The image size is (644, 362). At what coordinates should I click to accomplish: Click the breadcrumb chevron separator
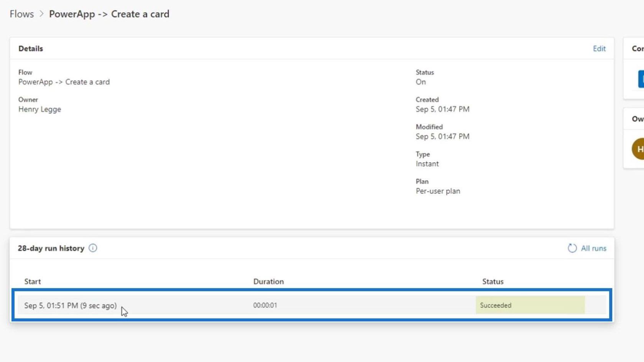point(41,14)
